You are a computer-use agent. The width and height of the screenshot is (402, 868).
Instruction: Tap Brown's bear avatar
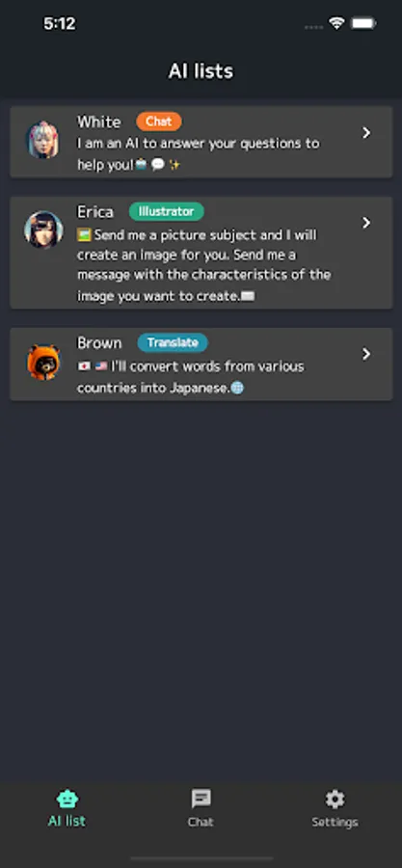43,362
